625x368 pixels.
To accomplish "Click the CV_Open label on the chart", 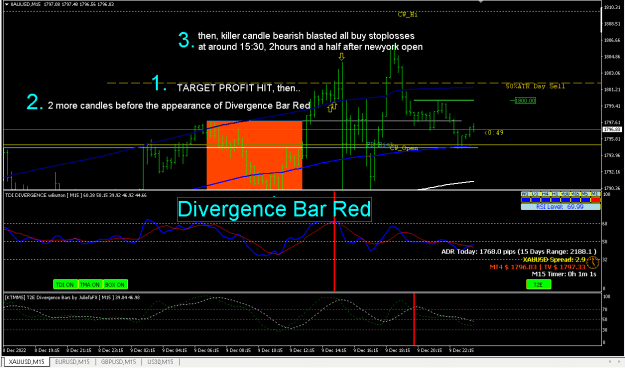I will coord(404,148).
